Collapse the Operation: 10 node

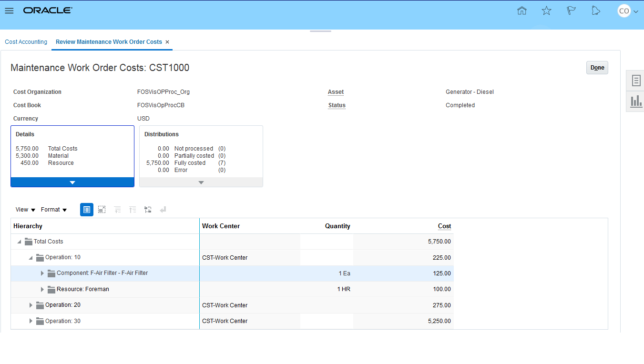[31, 258]
